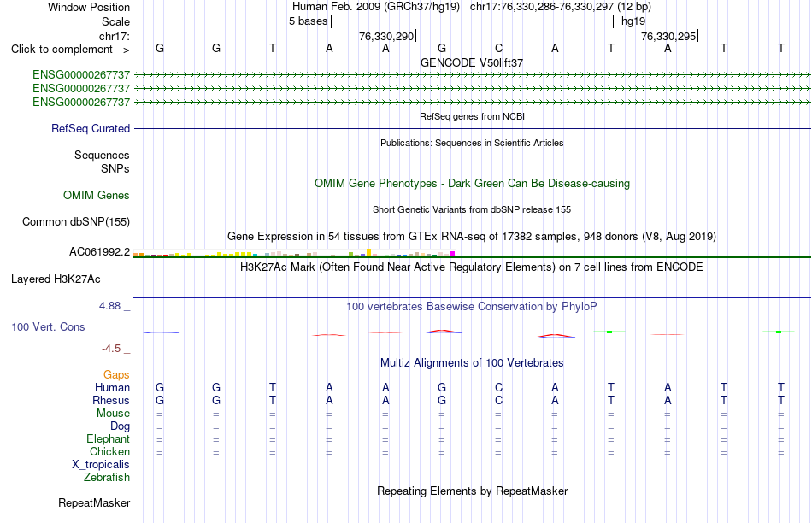Click the tall yellow GTEx expression bar
The height and width of the screenshot is (523, 812).
click(x=368, y=252)
